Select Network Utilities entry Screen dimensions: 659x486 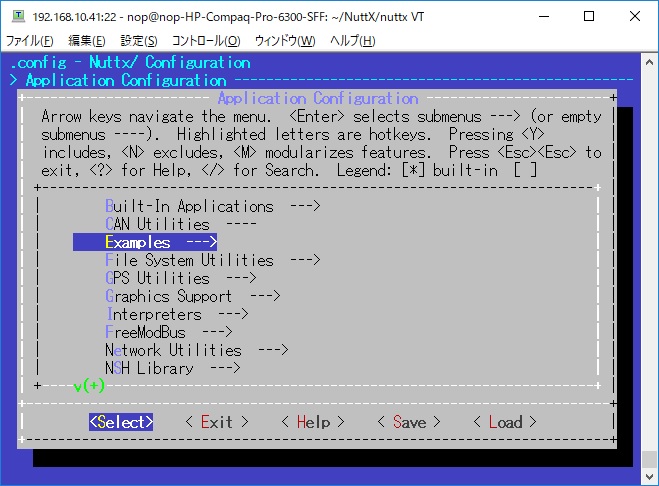197,351
